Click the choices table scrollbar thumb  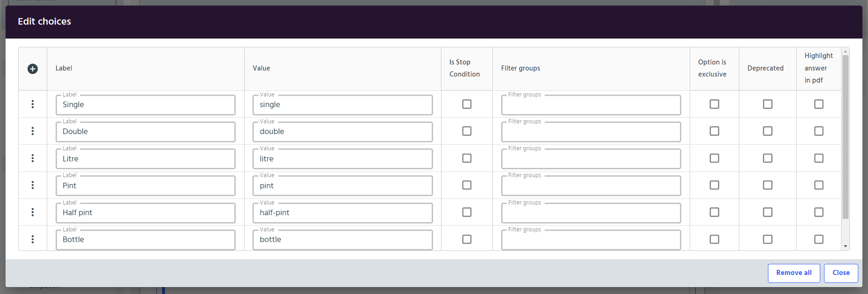coord(845,137)
